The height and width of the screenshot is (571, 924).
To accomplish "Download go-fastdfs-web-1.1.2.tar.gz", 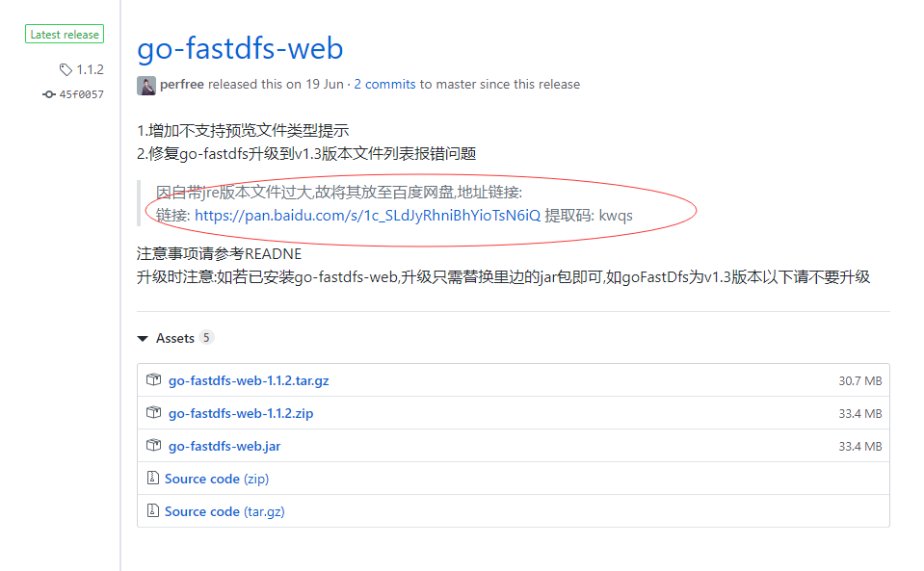I will pyautogui.click(x=249, y=379).
